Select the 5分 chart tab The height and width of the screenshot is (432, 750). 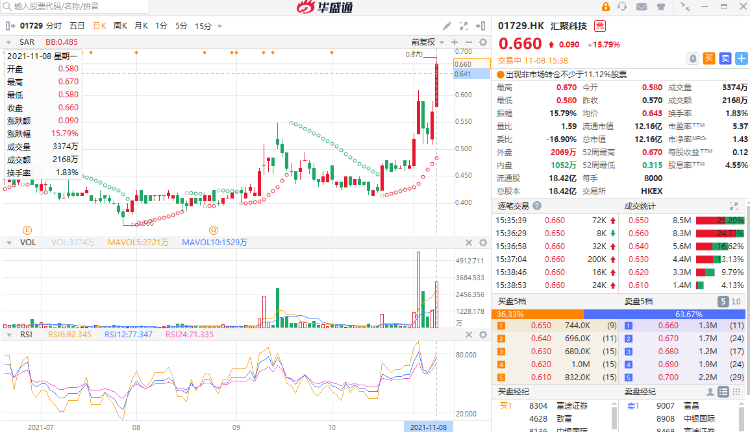(x=181, y=26)
